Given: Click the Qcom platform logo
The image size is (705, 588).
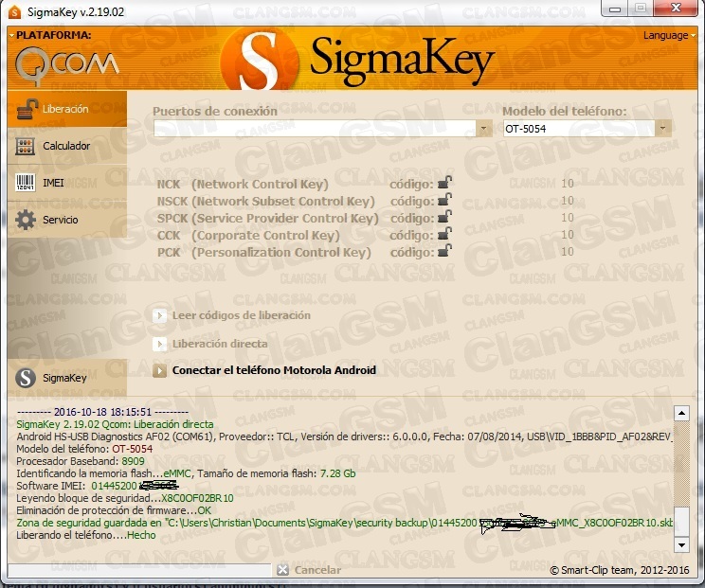Looking at the screenshot, I should click(x=67, y=66).
